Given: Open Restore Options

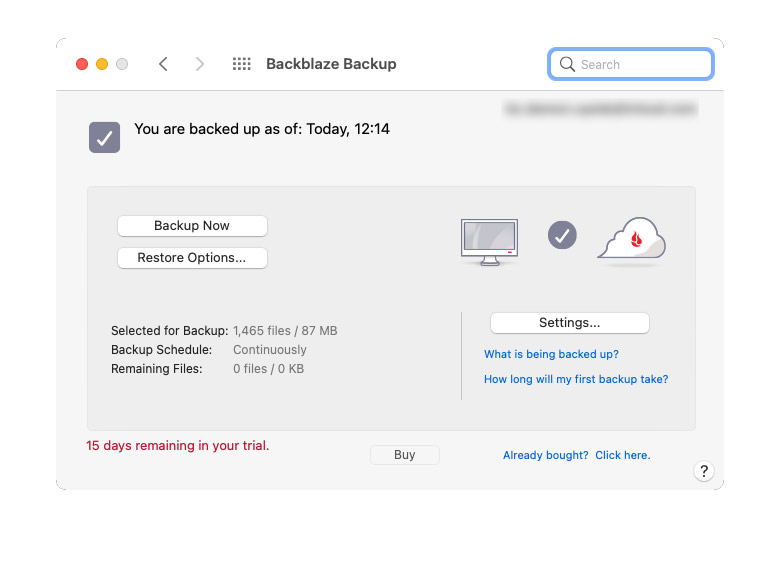Looking at the screenshot, I should pyautogui.click(x=192, y=258).
